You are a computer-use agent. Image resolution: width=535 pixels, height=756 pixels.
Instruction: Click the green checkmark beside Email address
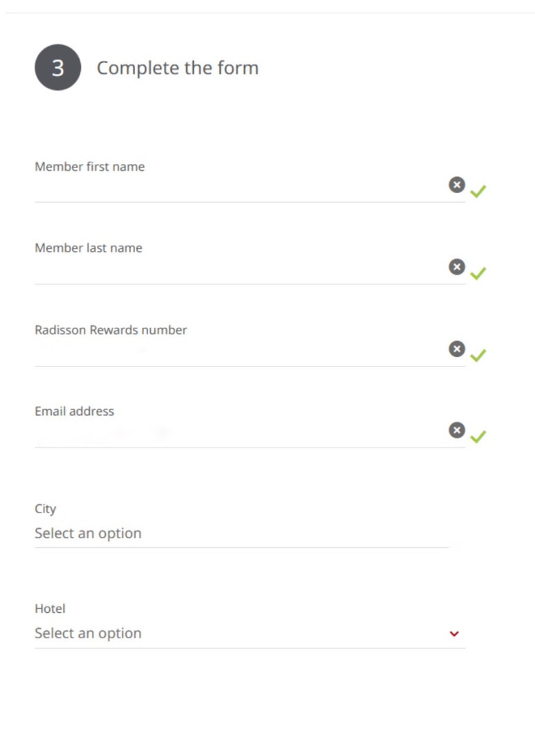(x=478, y=437)
